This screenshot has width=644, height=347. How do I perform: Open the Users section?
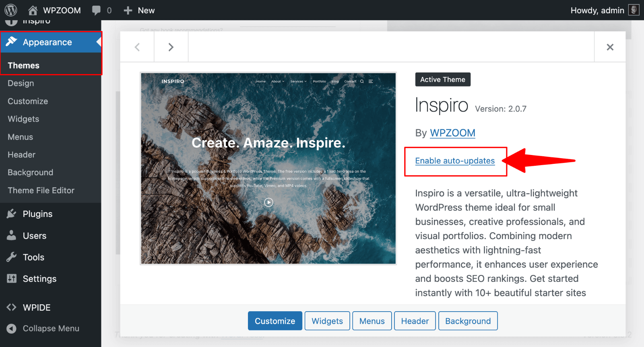pos(34,235)
